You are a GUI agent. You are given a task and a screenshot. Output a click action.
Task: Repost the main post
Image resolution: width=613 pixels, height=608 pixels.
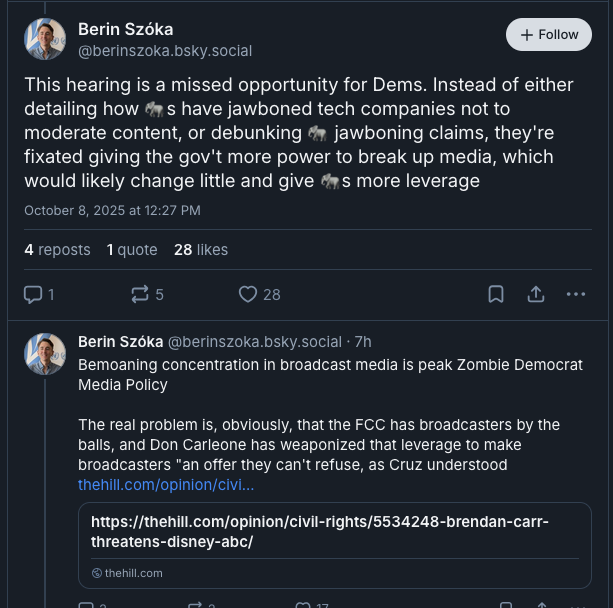tap(147, 294)
